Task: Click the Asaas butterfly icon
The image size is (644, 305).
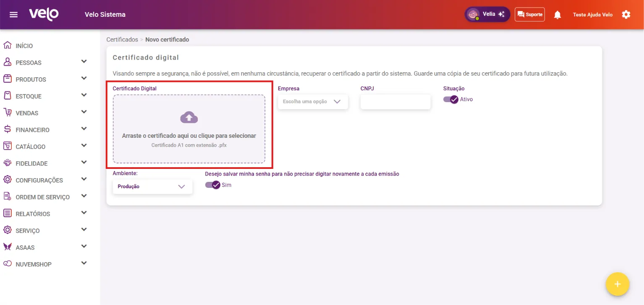Action: 7,247
